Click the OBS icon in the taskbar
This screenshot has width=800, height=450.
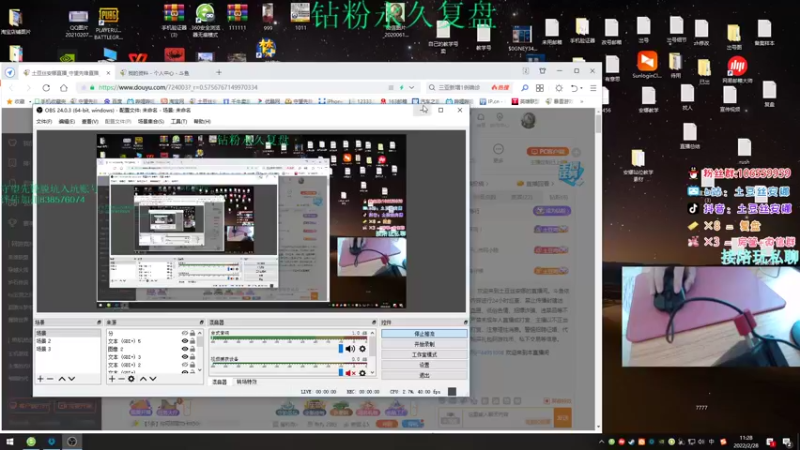click(x=72, y=442)
